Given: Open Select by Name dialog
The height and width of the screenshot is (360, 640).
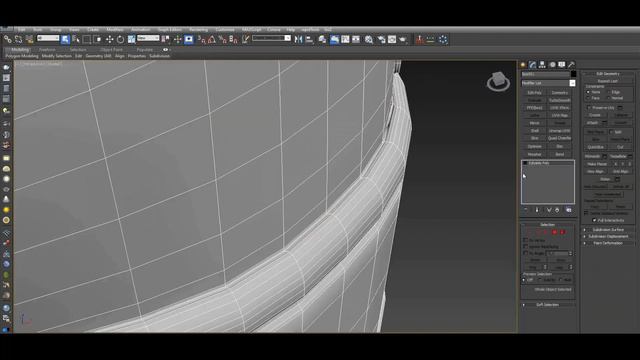Looking at the screenshot, I should (76, 40).
